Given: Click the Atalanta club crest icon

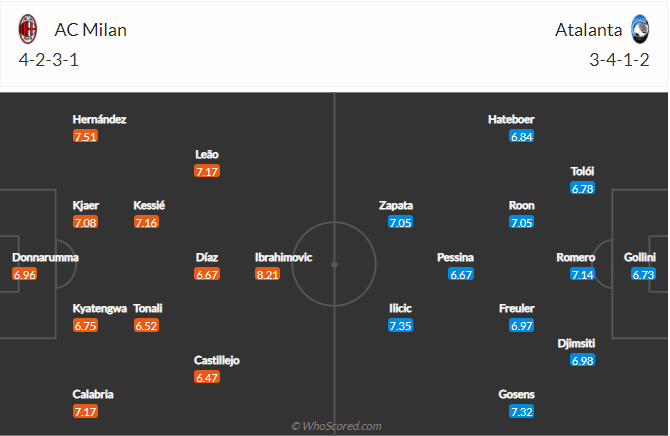Looking at the screenshot, I should [641, 29].
